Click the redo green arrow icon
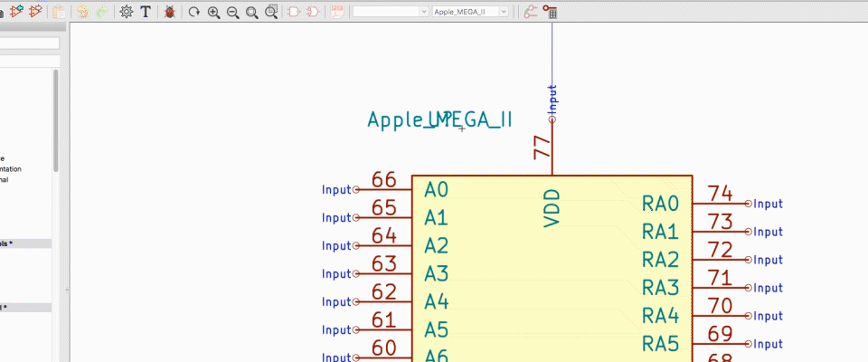The width and height of the screenshot is (868, 362). 101,12
